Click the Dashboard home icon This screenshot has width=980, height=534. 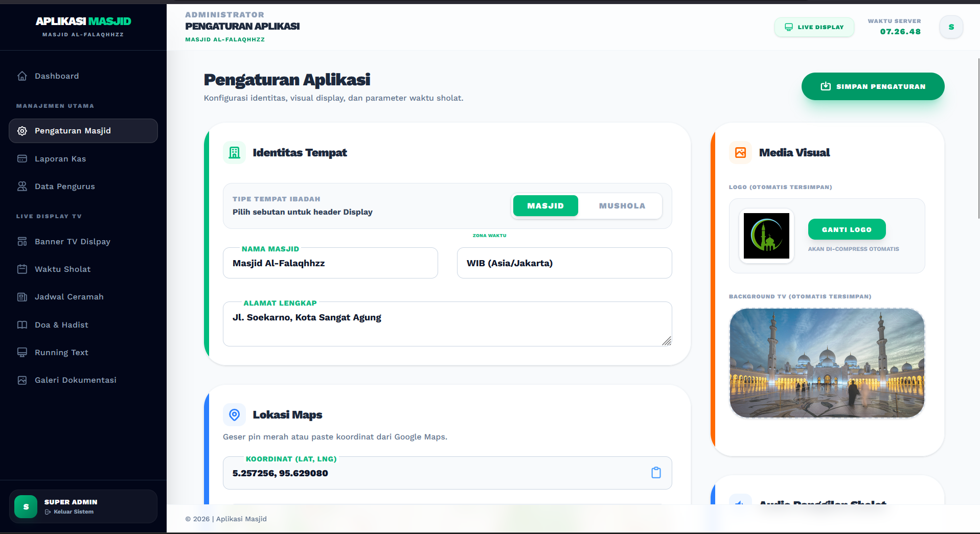(x=22, y=76)
